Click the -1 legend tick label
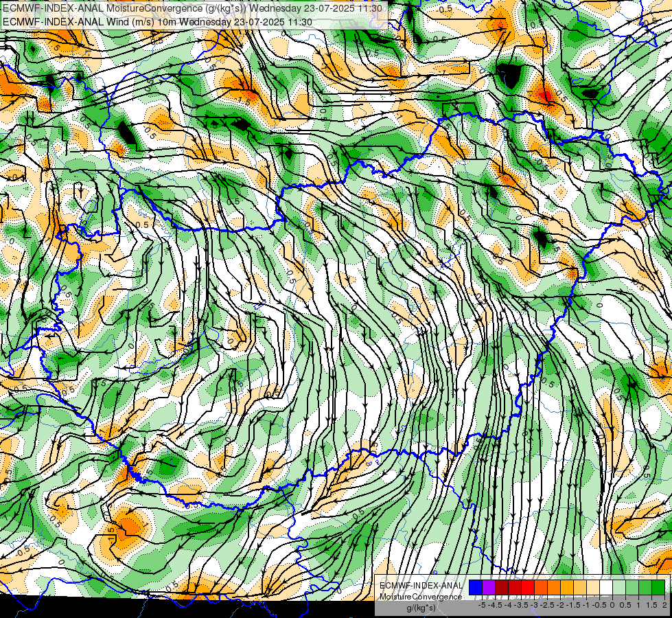The width and height of the screenshot is (672, 618). pos(586,605)
